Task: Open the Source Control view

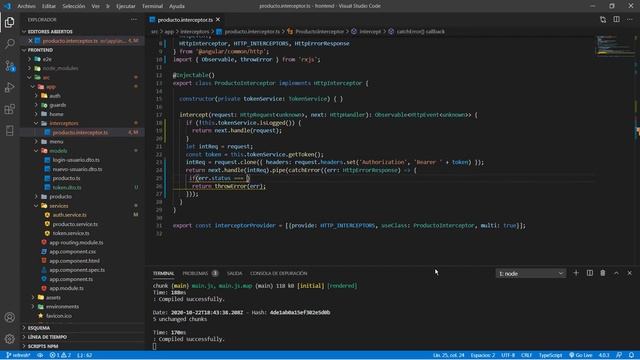Action: [x=9, y=66]
